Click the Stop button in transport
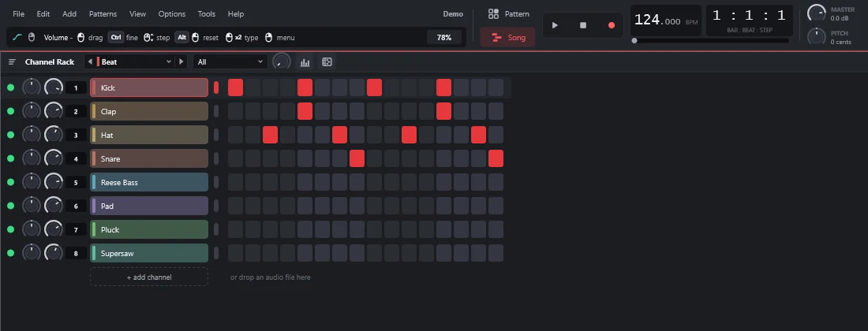 583,25
